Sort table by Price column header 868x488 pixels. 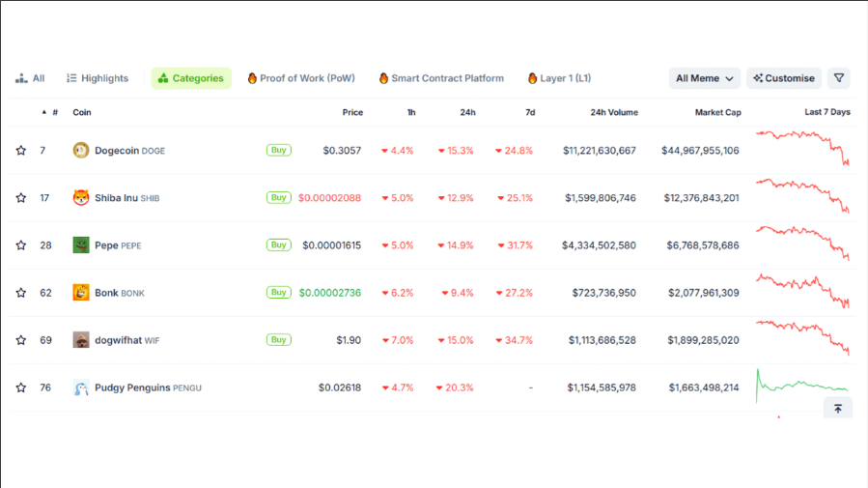352,112
